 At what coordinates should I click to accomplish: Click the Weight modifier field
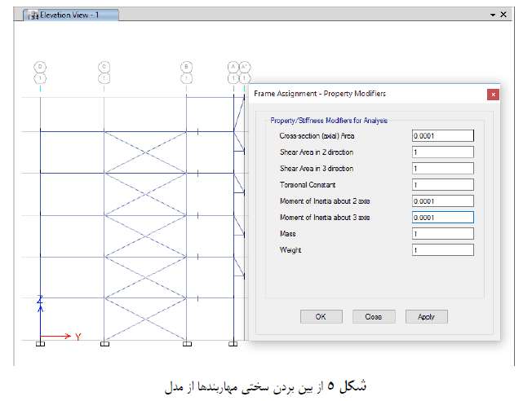click(x=443, y=250)
